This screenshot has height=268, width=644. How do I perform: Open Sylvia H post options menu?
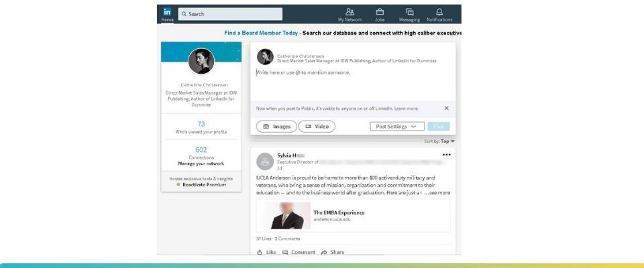[447, 155]
